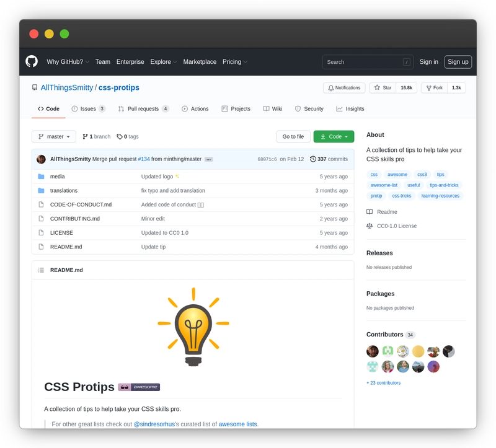Open the first contributor avatar

pyautogui.click(x=373, y=351)
